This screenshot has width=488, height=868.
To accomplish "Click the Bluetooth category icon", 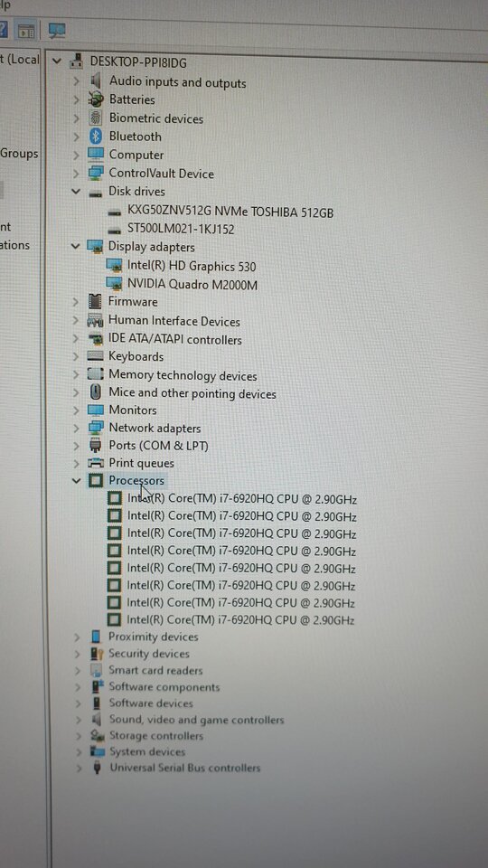I will pyautogui.click(x=96, y=137).
